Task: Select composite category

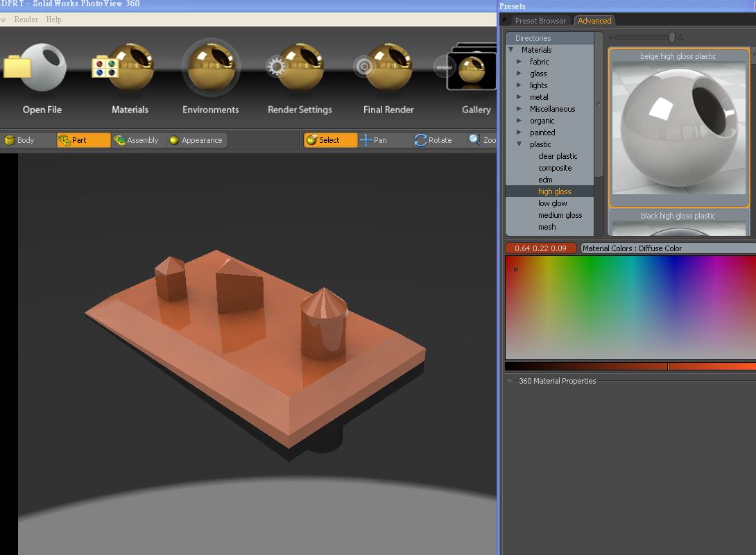Action: pos(555,168)
